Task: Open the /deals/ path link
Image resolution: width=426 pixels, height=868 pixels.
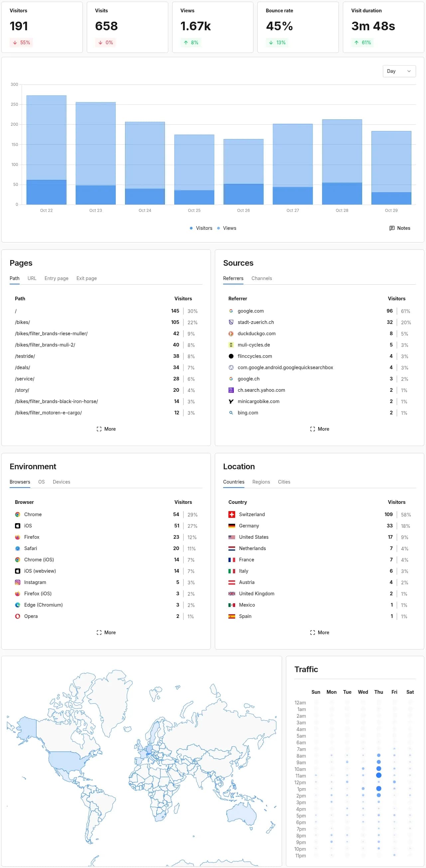Action: tap(22, 367)
